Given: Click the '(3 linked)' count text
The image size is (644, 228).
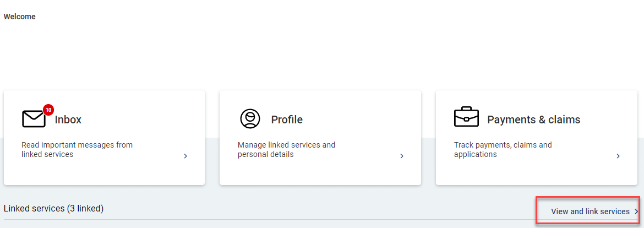Looking at the screenshot, I should coord(85,208).
